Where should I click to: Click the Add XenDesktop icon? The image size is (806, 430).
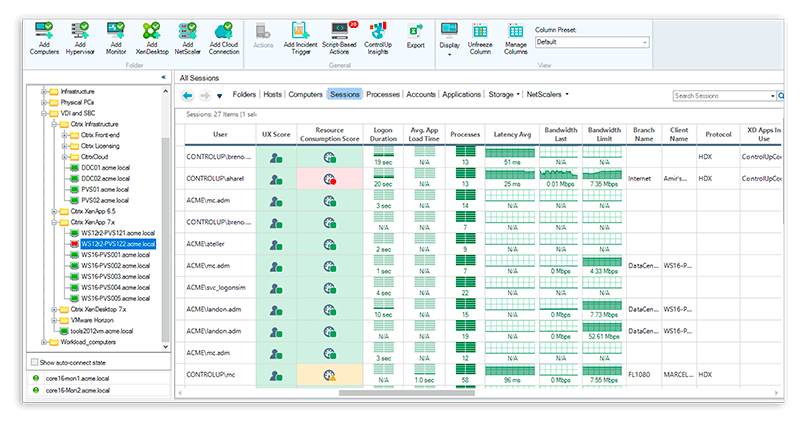(152, 31)
